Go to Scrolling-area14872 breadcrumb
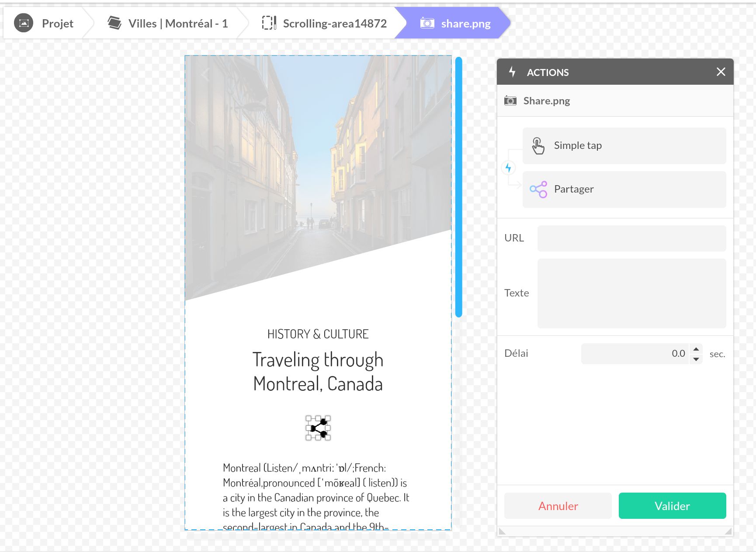 (334, 23)
